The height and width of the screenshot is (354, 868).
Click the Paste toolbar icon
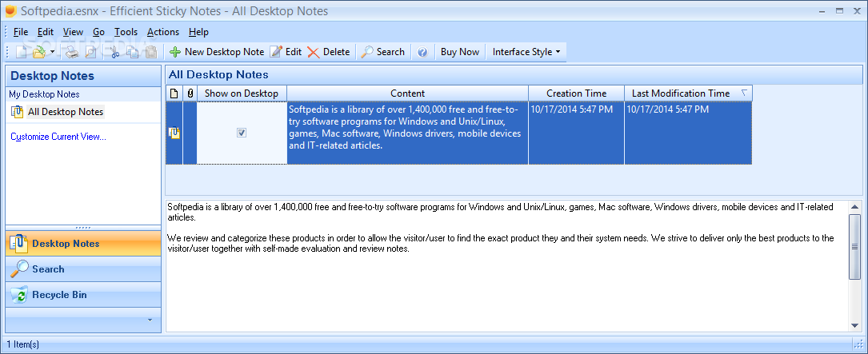tap(151, 52)
